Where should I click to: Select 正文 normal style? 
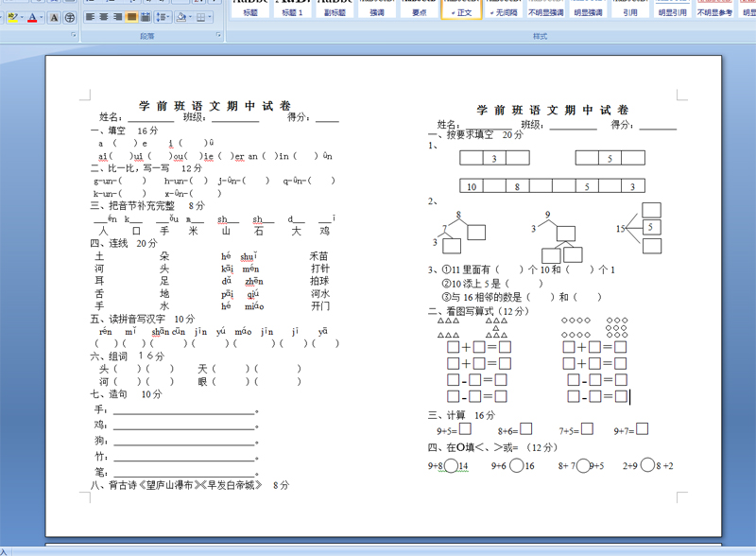[461, 9]
